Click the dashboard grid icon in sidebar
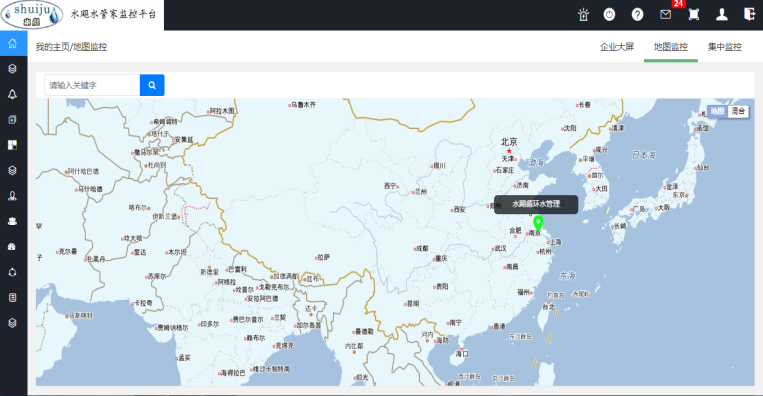Viewport: 763px width, 396px height. pos(13,144)
